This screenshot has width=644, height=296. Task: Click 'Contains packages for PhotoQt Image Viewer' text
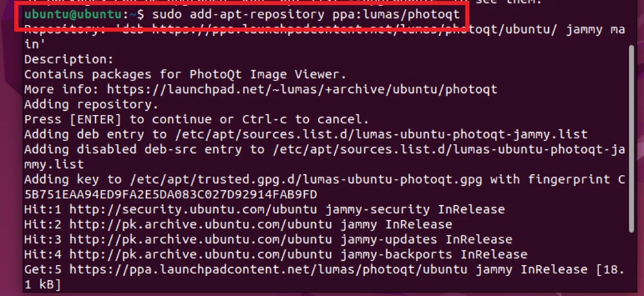(x=185, y=74)
